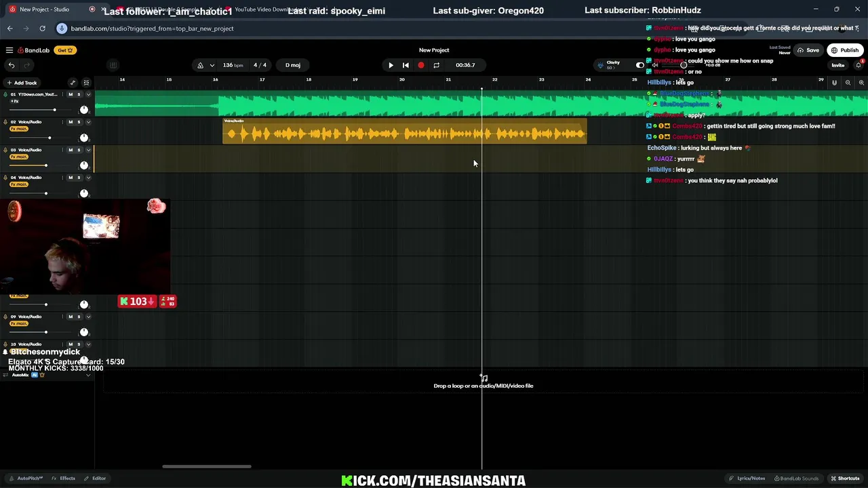
Task: Open the D maj key selector
Action: 293,65
